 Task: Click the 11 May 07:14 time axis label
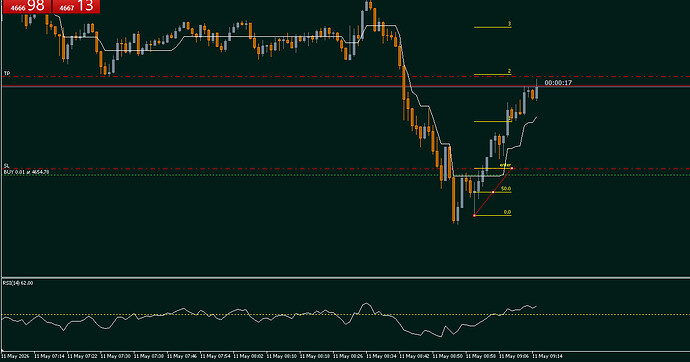[x=49, y=356]
